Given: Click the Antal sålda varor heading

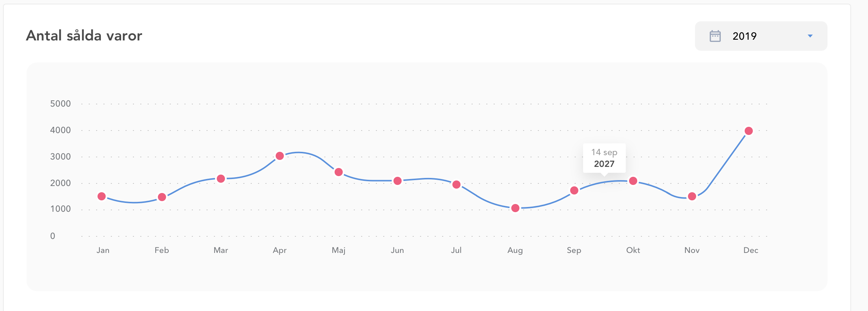Looking at the screenshot, I should pyautogui.click(x=84, y=36).
